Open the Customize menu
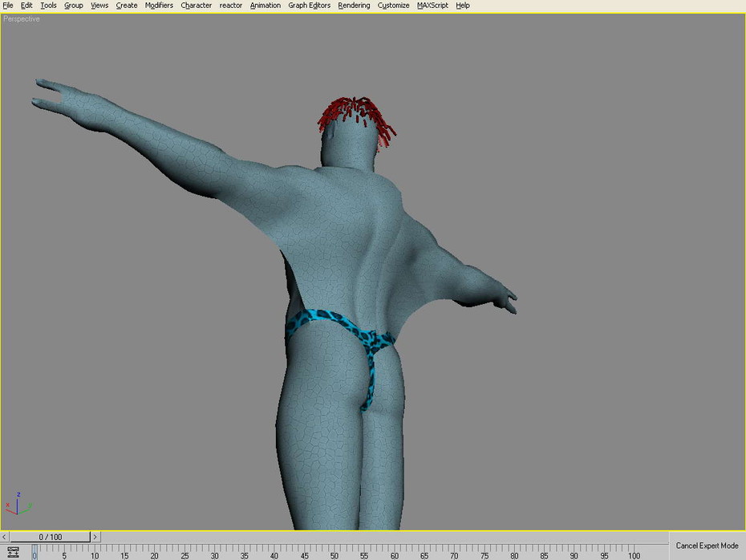The height and width of the screenshot is (560, 746). coord(394,6)
